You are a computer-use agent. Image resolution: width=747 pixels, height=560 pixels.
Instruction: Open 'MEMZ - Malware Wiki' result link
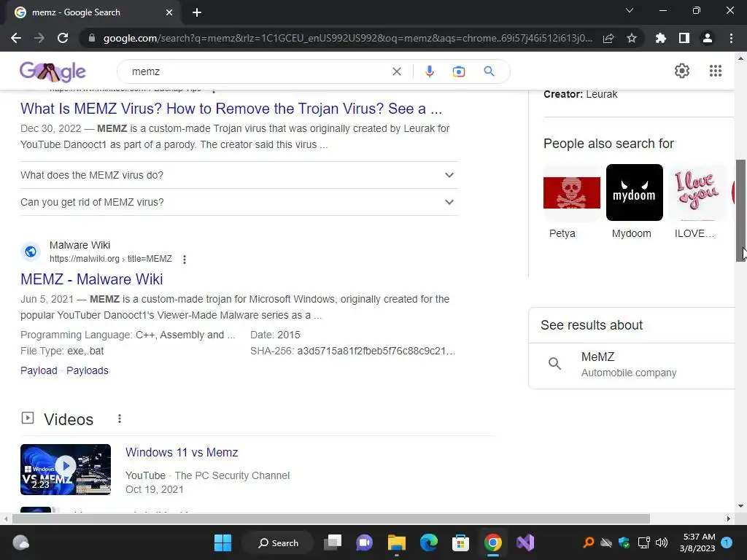(x=91, y=279)
